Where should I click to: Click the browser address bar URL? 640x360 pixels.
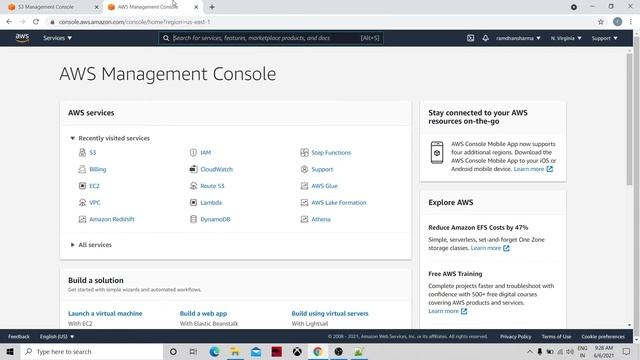[134, 22]
